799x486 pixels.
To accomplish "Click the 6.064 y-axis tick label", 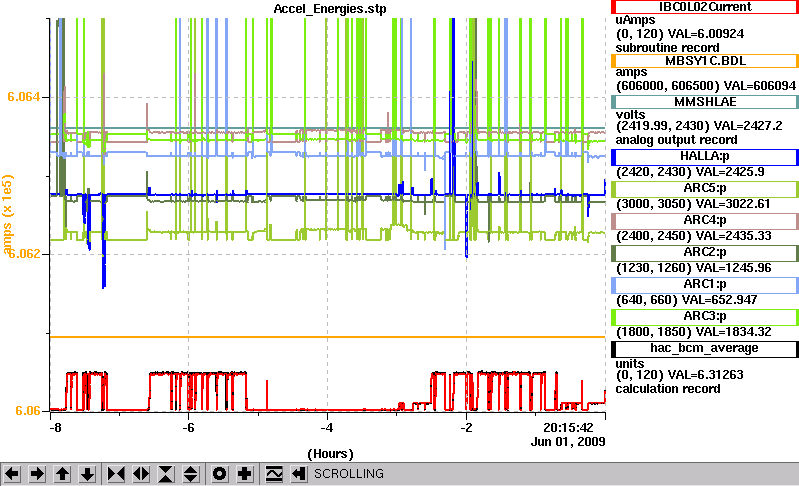I will (23, 97).
